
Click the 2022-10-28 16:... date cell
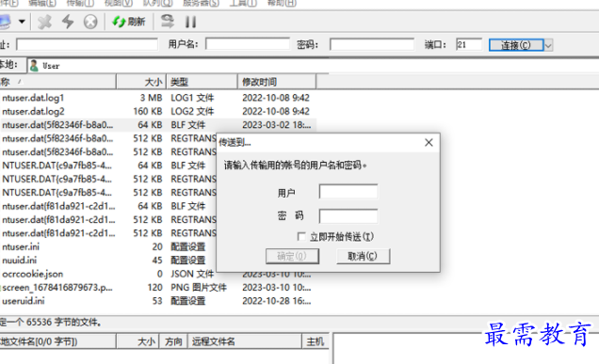tap(277, 301)
